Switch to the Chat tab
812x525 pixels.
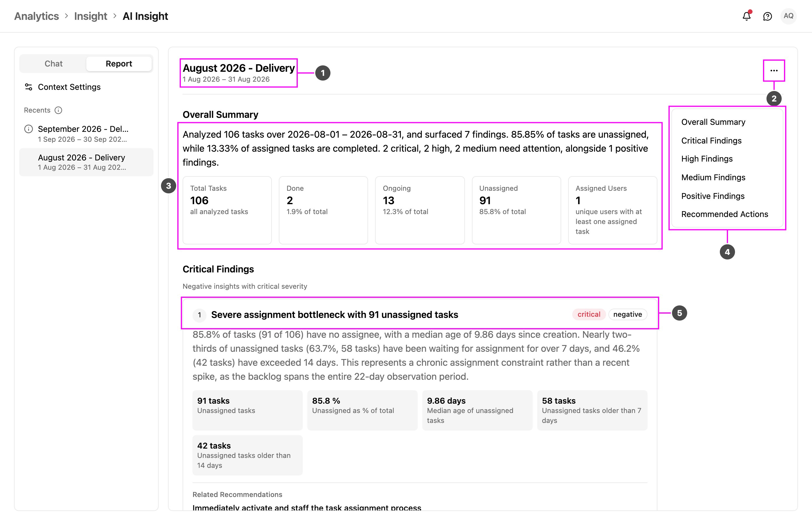click(x=53, y=64)
